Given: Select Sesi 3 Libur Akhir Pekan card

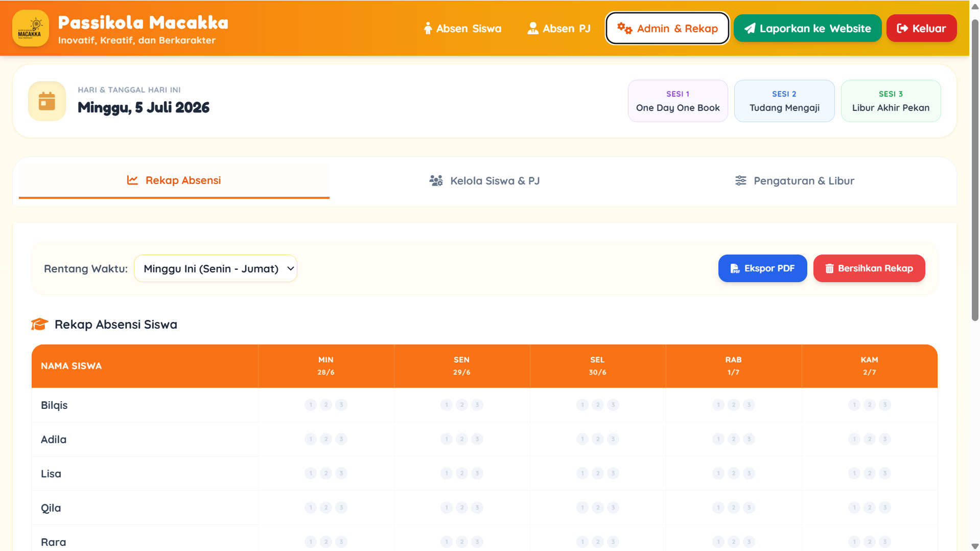Looking at the screenshot, I should [891, 101].
